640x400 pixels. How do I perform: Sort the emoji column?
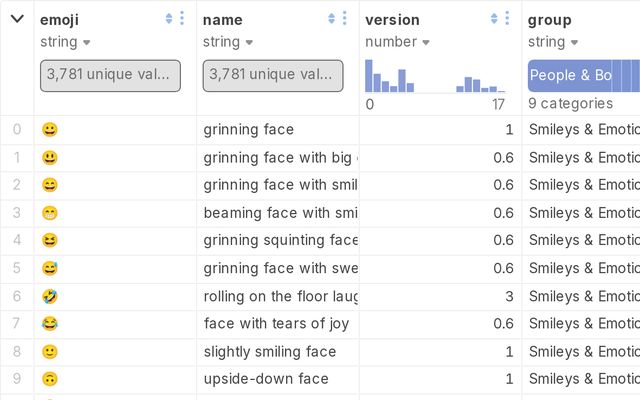tap(169, 18)
